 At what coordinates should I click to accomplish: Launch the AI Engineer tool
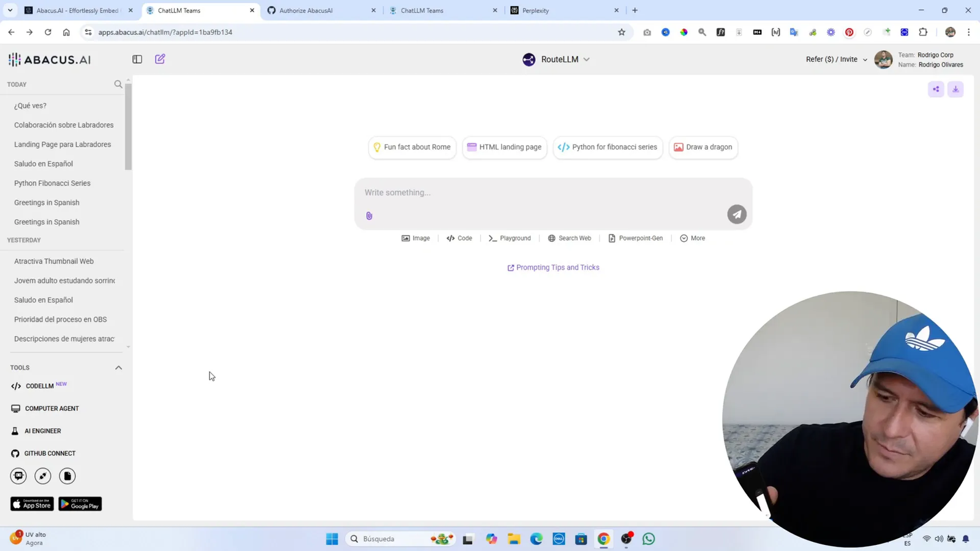click(43, 430)
